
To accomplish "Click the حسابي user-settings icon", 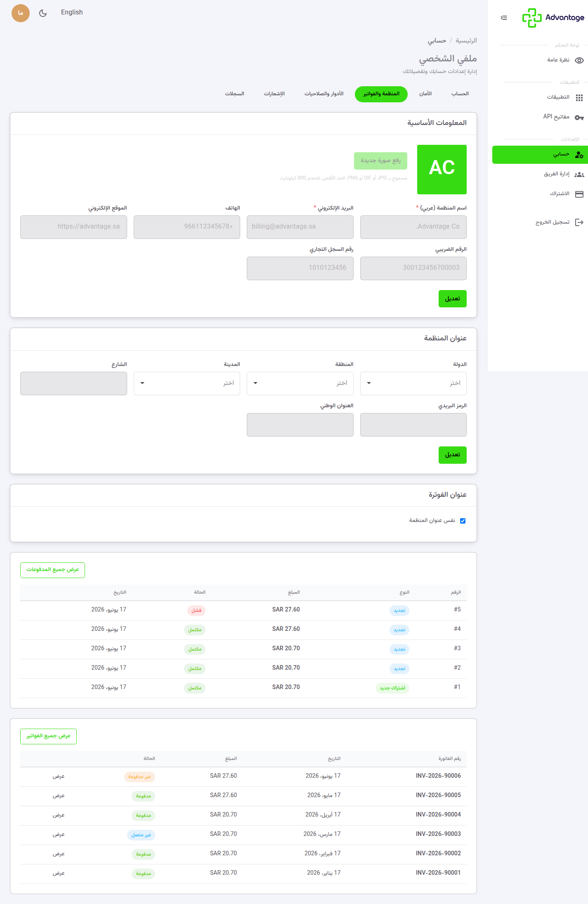I will click(x=579, y=155).
